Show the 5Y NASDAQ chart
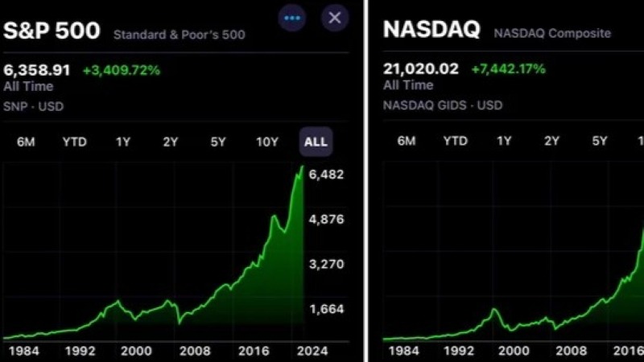This screenshot has height=362, width=644. click(x=599, y=141)
